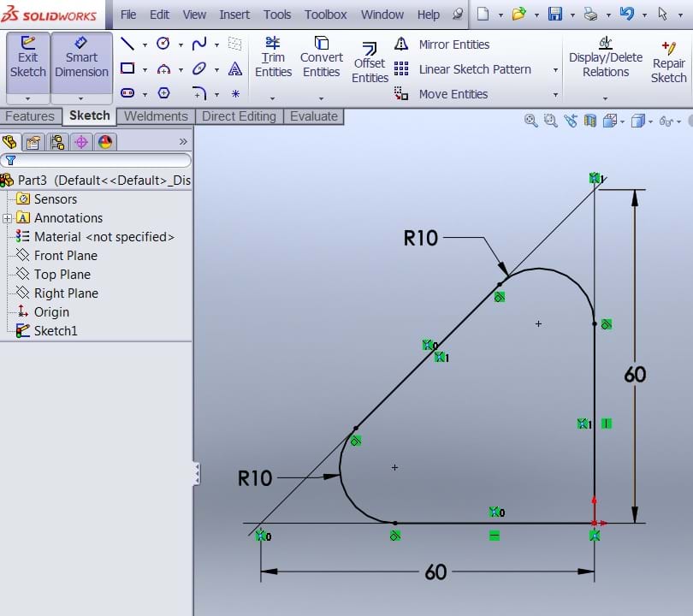Select the Spline sketch tool
This screenshot has width=693, height=616.
click(x=199, y=44)
